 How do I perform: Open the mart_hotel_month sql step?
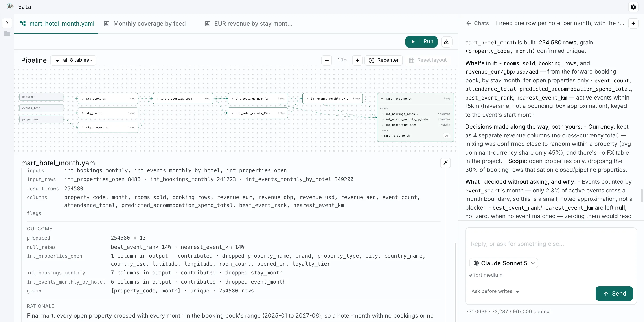415,136
